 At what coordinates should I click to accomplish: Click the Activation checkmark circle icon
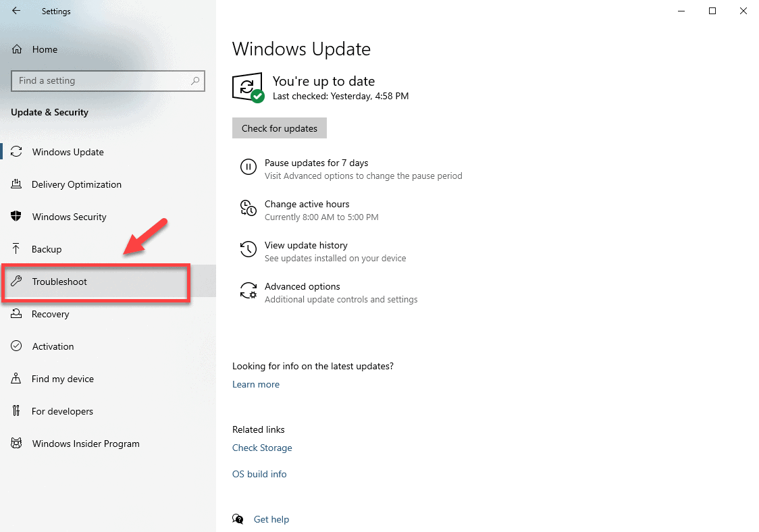[16, 346]
